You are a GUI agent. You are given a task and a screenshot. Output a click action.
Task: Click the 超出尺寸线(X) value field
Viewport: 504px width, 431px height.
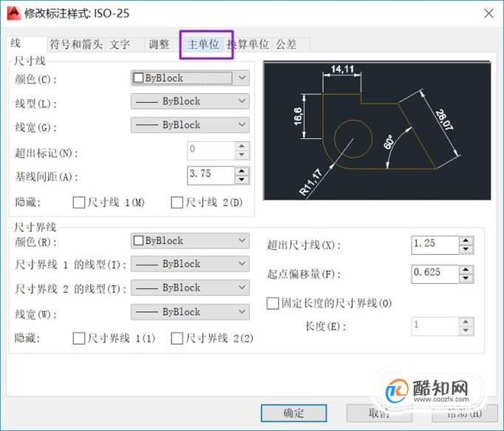(435, 245)
